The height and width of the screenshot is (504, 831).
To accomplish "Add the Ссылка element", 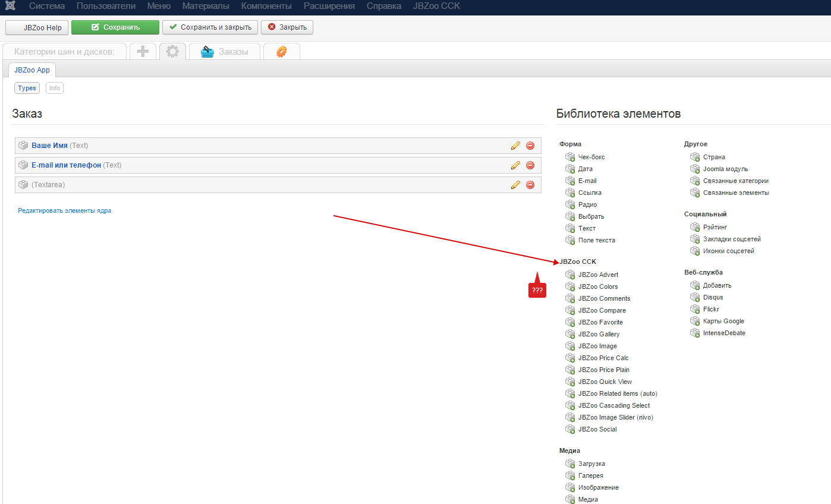I will tap(590, 193).
